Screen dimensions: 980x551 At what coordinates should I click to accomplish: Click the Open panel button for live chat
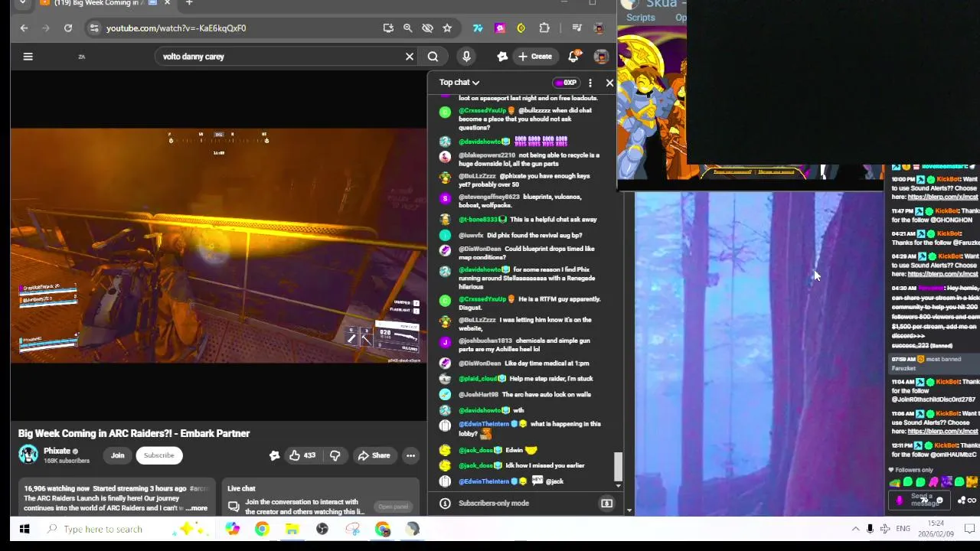click(x=393, y=507)
